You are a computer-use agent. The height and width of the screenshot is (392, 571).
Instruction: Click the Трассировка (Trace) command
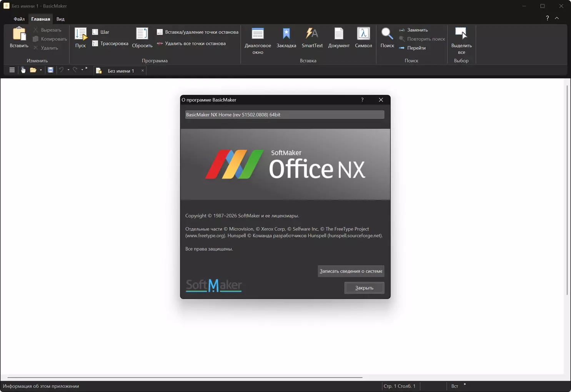click(110, 43)
